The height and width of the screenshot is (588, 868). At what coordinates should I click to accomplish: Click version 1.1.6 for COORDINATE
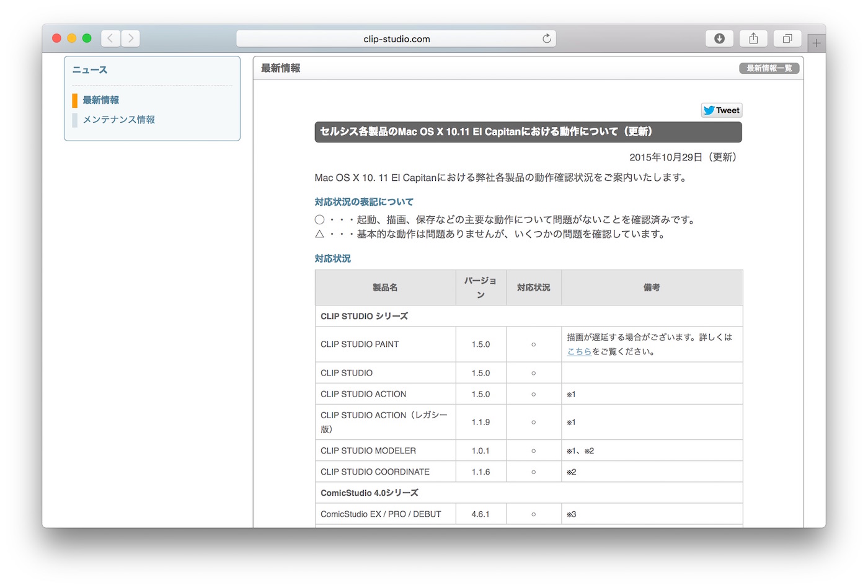coord(480,472)
